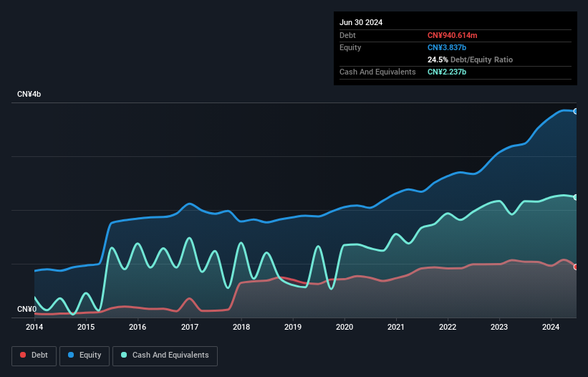
Task: Click the red Debt legend dot
Action: [x=23, y=355]
